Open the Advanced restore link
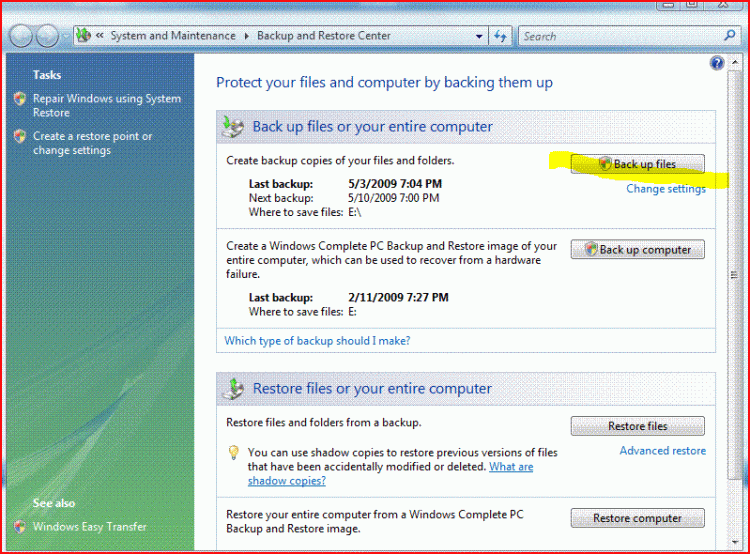 [662, 451]
